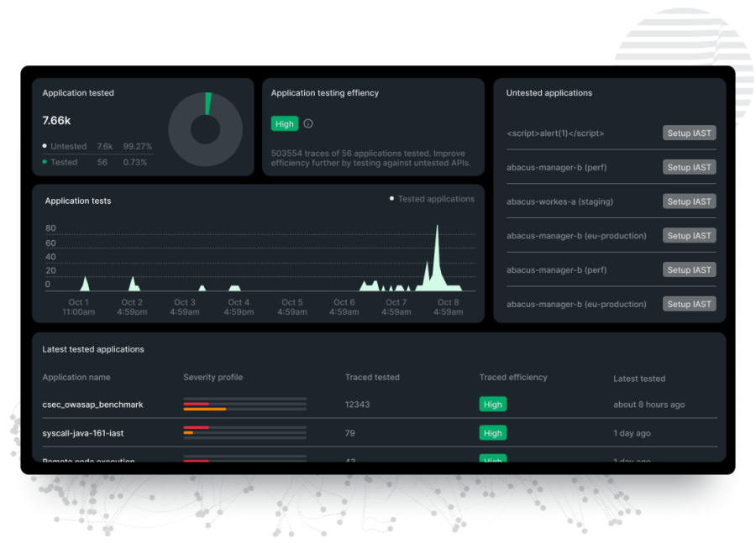Screen dimensions: 756x543
Task: Toggle the Tested legend entry
Action: 63,162
